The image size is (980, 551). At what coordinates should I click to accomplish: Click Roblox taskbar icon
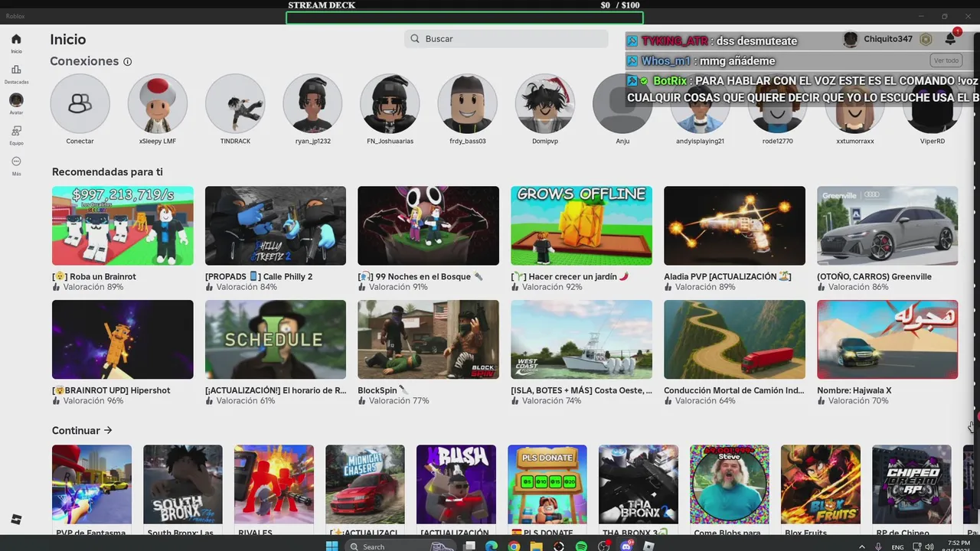click(x=648, y=546)
